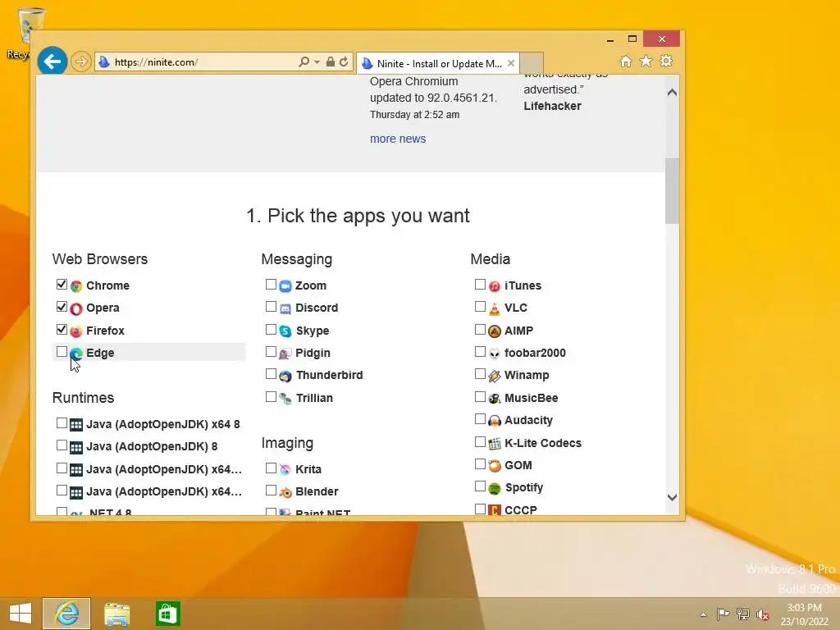The height and width of the screenshot is (630, 840).
Task: Click the Winamp icon
Action: tap(495, 376)
